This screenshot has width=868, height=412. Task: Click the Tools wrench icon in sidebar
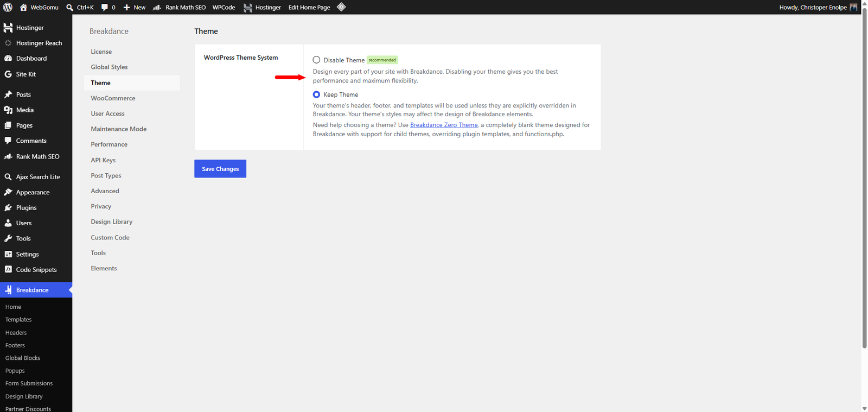point(8,238)
